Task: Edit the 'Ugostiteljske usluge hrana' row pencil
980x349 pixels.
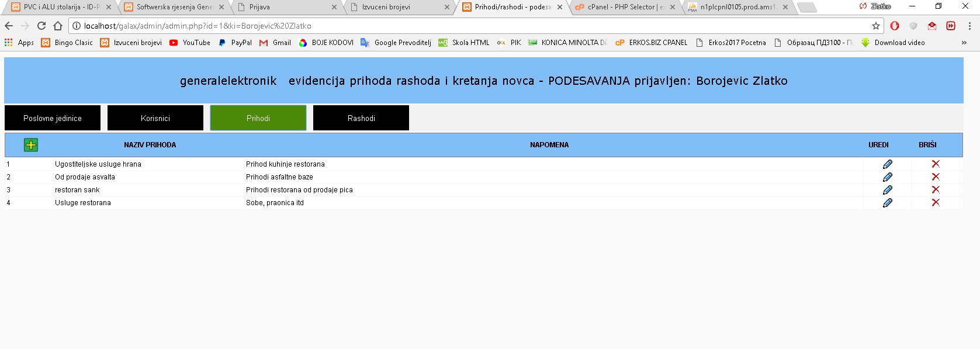Action: pos(887,164)
